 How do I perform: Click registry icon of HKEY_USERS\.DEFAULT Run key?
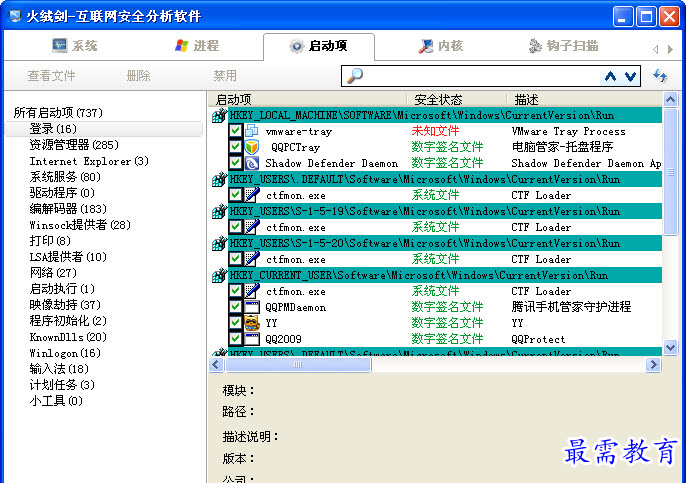(x=219, y=179)
